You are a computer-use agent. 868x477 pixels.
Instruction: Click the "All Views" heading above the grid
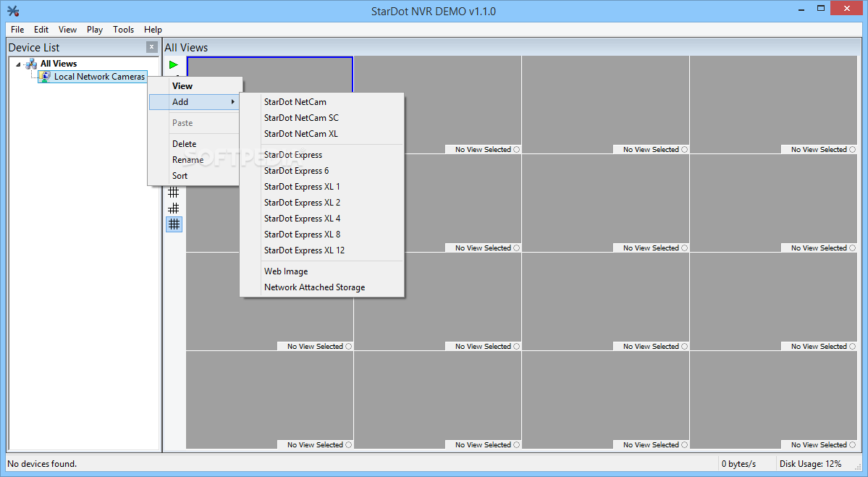pyautogui.click(x=186, y=48)
